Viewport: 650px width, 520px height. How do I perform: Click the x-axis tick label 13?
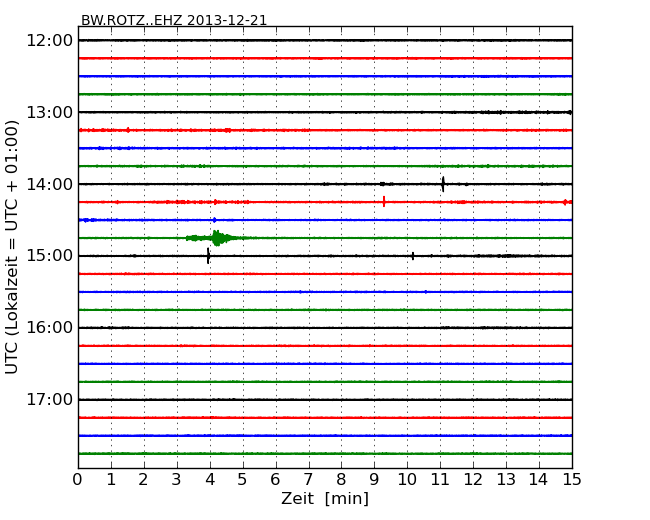click(506, 480)
